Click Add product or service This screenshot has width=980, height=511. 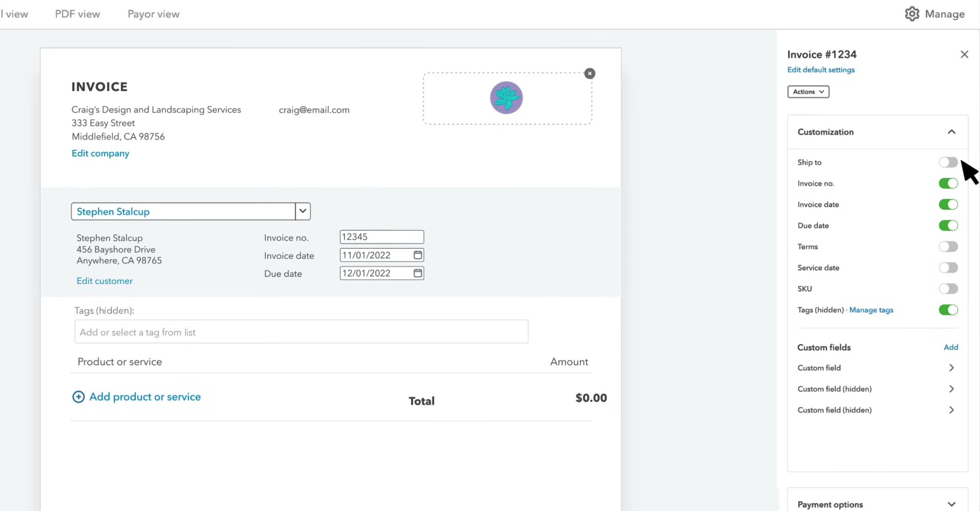click(145, 397)
